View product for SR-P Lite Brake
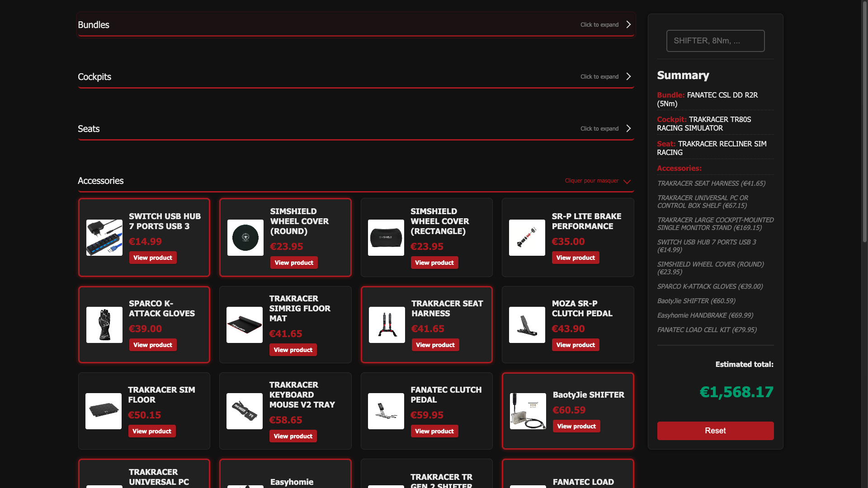This screenshot has width=868, height=488. [576, 258]
